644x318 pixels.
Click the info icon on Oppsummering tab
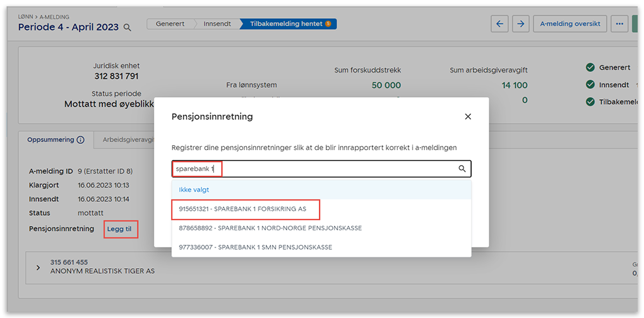(x=81, y=140)
